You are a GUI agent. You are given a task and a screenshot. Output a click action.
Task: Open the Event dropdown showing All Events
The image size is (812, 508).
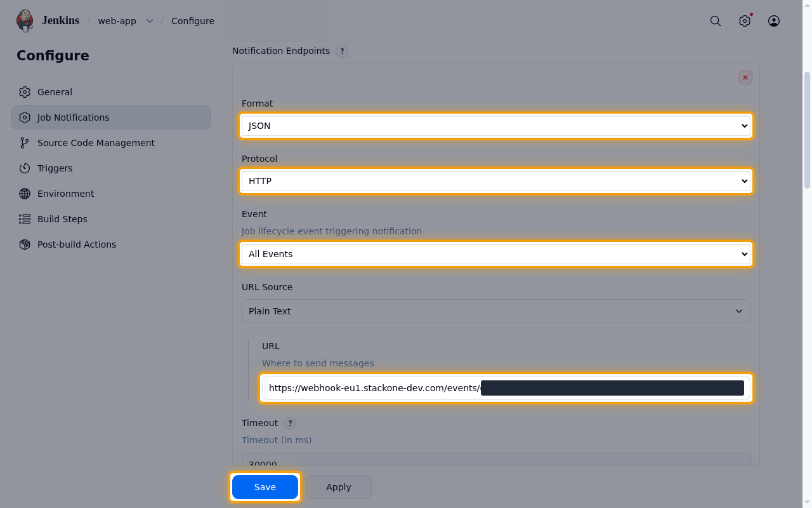496,254
